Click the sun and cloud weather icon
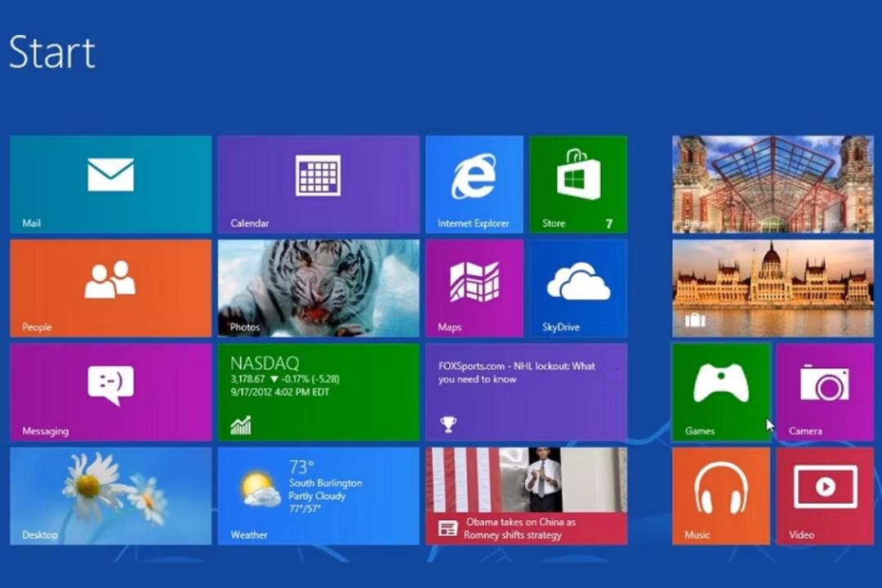 pyautogui.click(x=260, y=488)
